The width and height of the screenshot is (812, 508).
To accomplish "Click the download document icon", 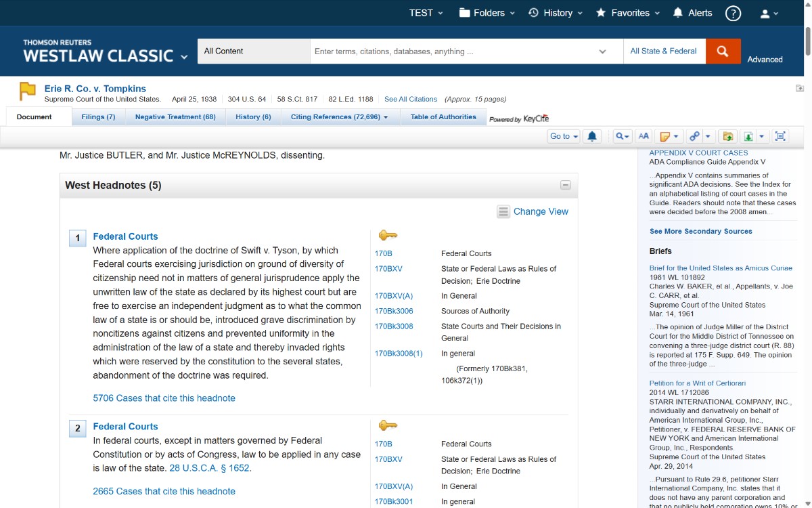I will pos(748,136).
